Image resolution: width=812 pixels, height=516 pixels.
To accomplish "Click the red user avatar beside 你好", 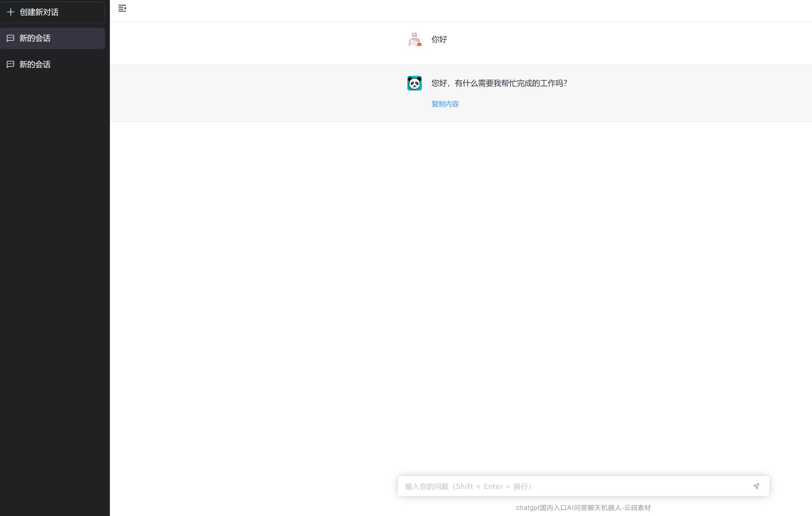I will click(x=414, y=40).
